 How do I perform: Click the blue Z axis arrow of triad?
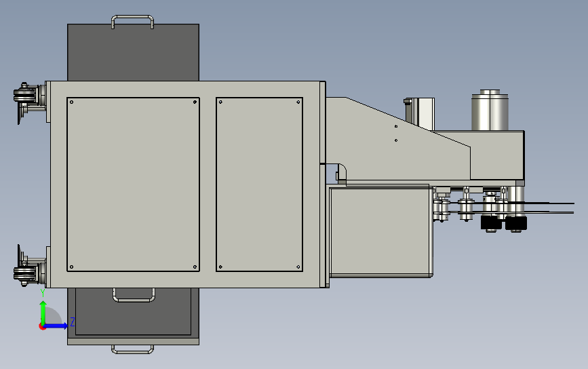[56, 326]
